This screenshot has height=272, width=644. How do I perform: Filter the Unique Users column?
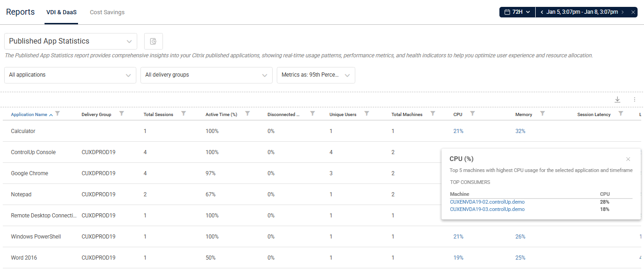(366, 113)
